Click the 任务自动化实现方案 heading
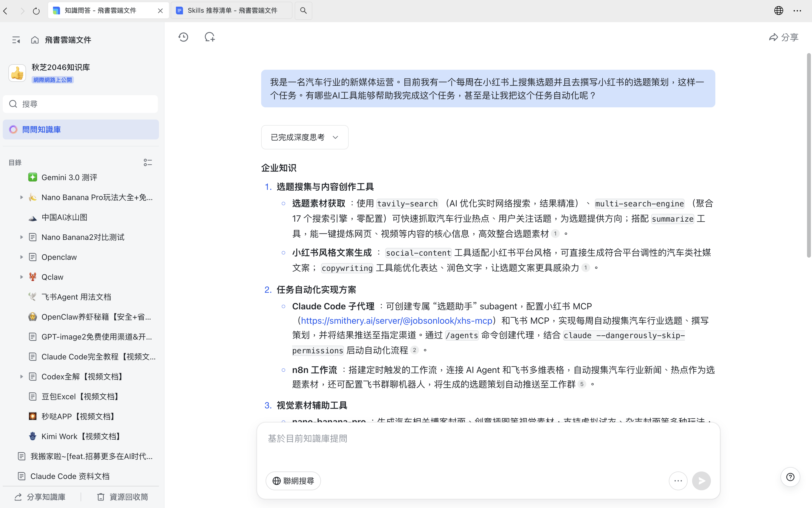The height and width of the screenshot is (508, 812). 316,290
